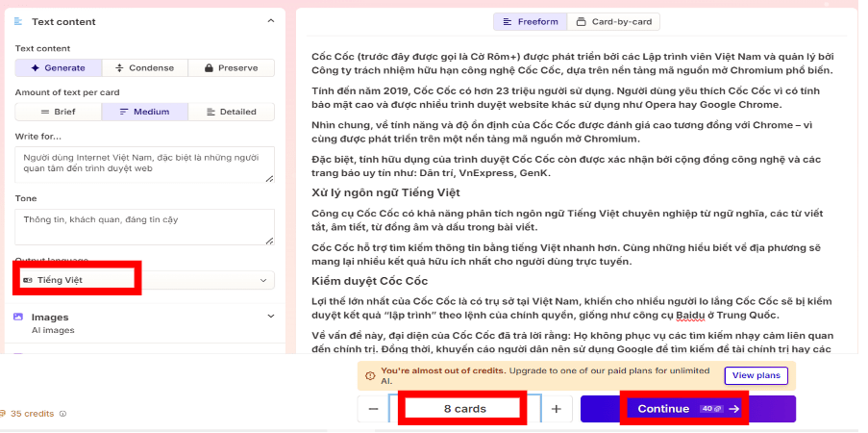Click the Images section icon

[x=19, y=317]
